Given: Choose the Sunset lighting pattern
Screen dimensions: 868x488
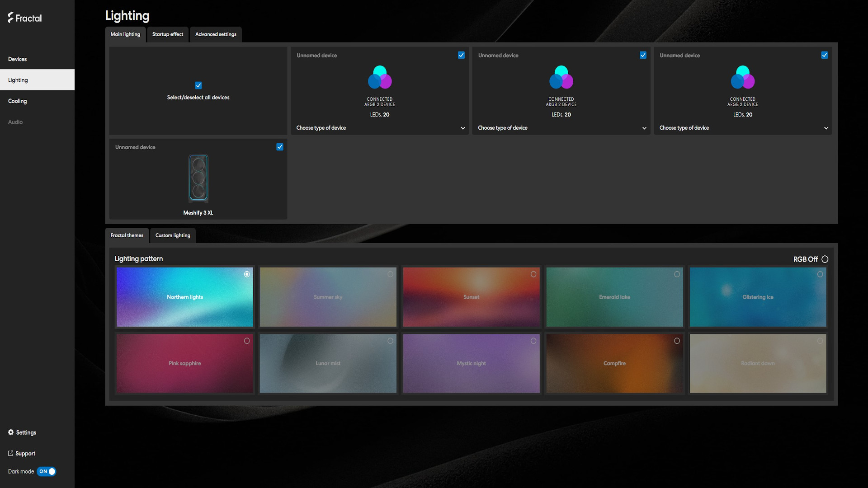Looking at the screenshot, I should [471, 297].
